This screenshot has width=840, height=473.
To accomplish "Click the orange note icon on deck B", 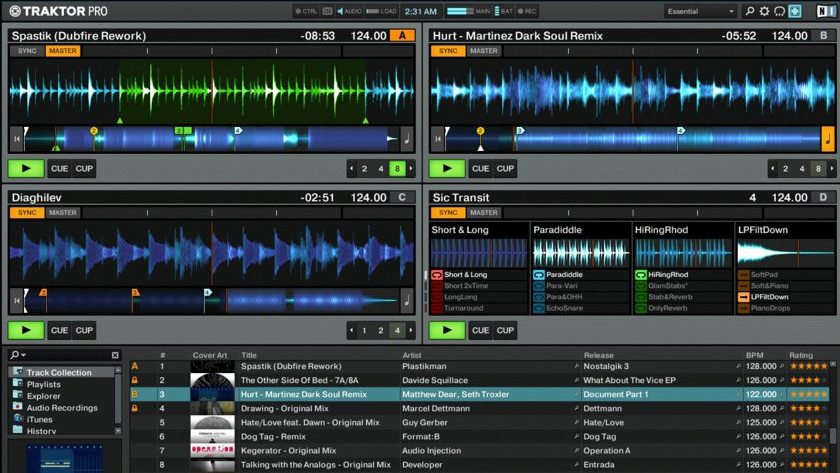I will [828, 139].
